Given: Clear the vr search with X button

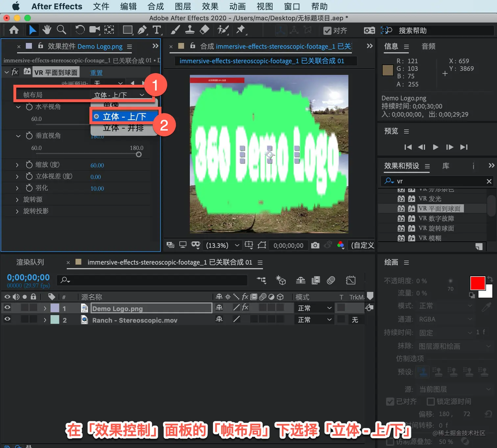Looking at the screenshot, I should [489, 181].
